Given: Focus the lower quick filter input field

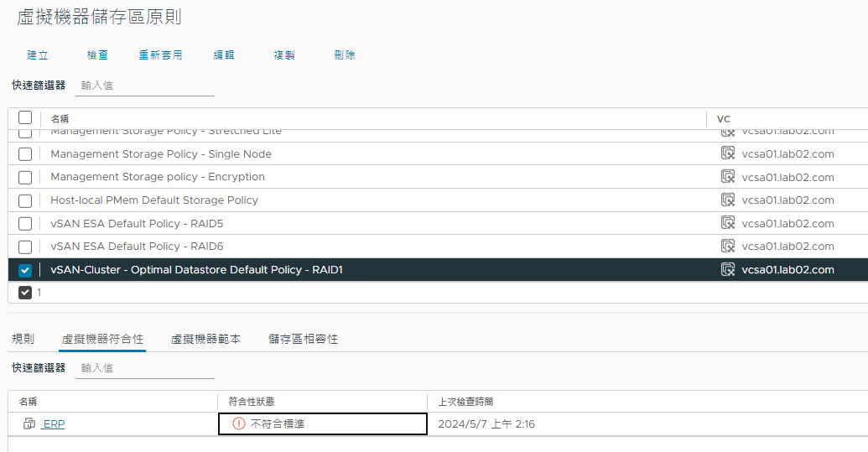Looking at the screenshot, I should (x=145, y=368).
